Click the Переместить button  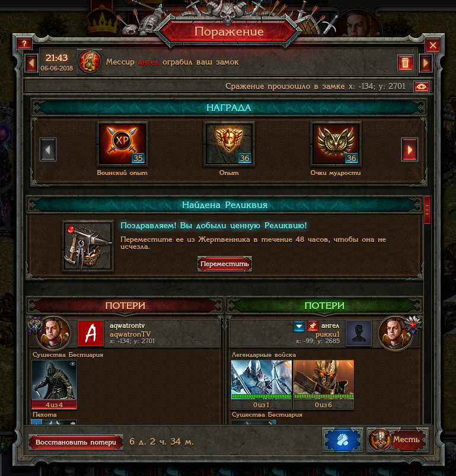point(225,264)
